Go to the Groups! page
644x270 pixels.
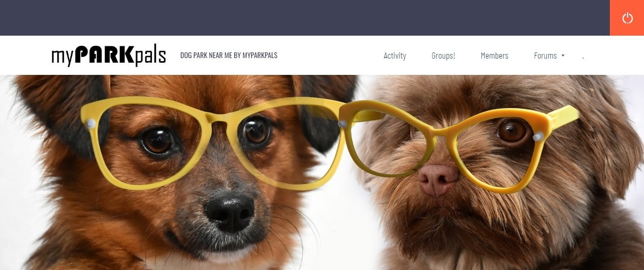[443, 56]
